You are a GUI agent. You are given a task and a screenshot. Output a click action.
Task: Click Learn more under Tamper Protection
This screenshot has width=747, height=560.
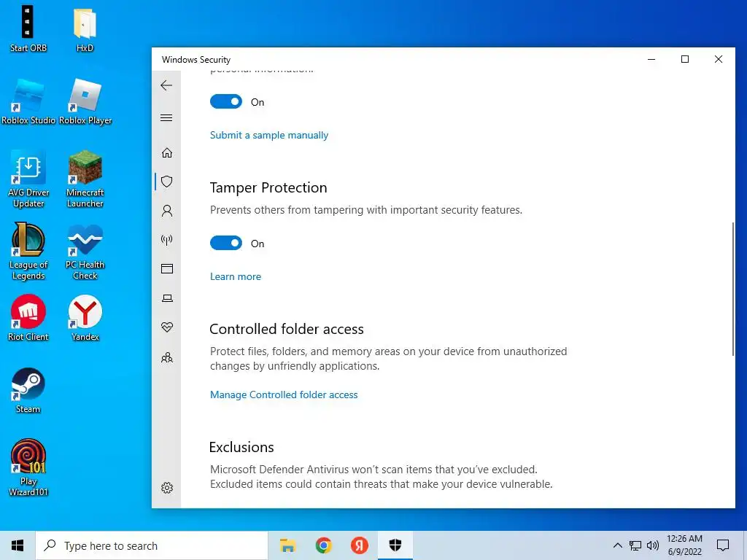(x=236, y=276)
